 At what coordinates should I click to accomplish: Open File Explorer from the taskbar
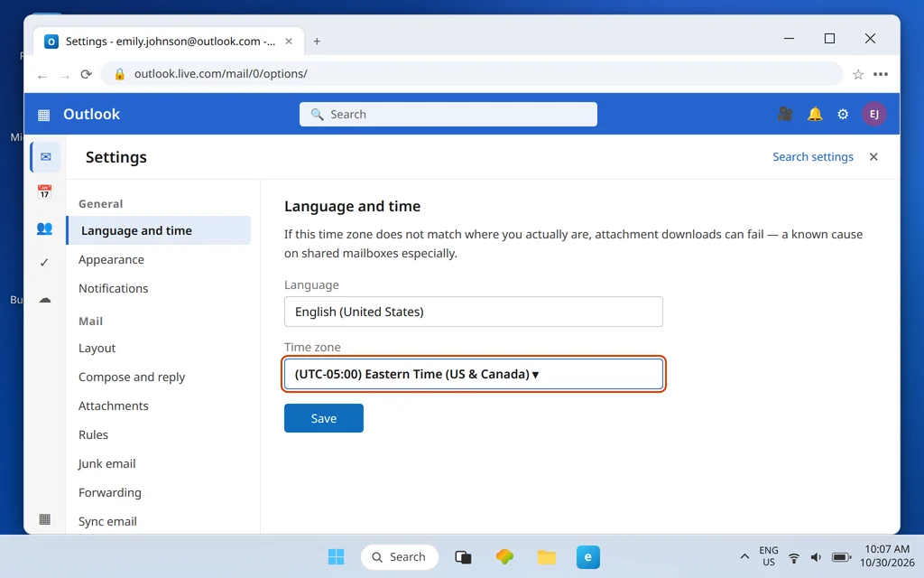[546, 556]
